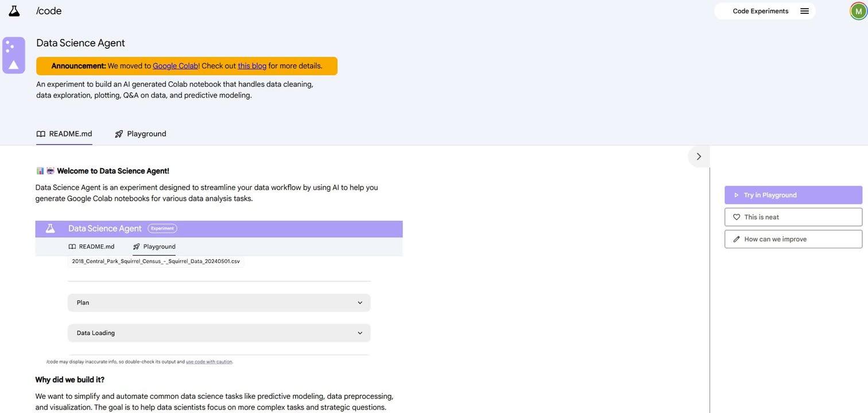Click the 'use code with caution' link
The height and width of the screenshot is (413, 868).
pos(209,362)
